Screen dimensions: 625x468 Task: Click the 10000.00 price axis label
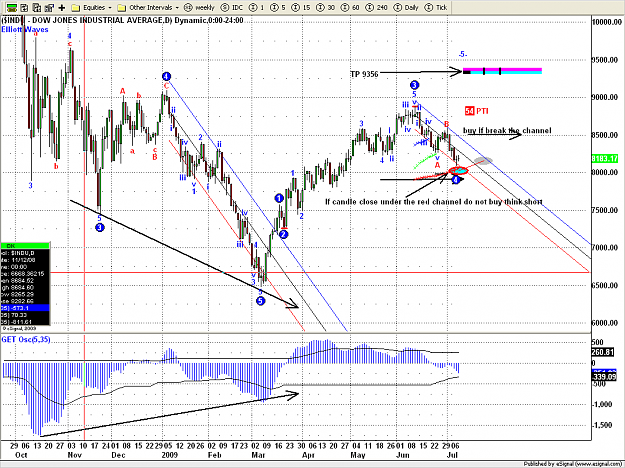pos(607,22)
